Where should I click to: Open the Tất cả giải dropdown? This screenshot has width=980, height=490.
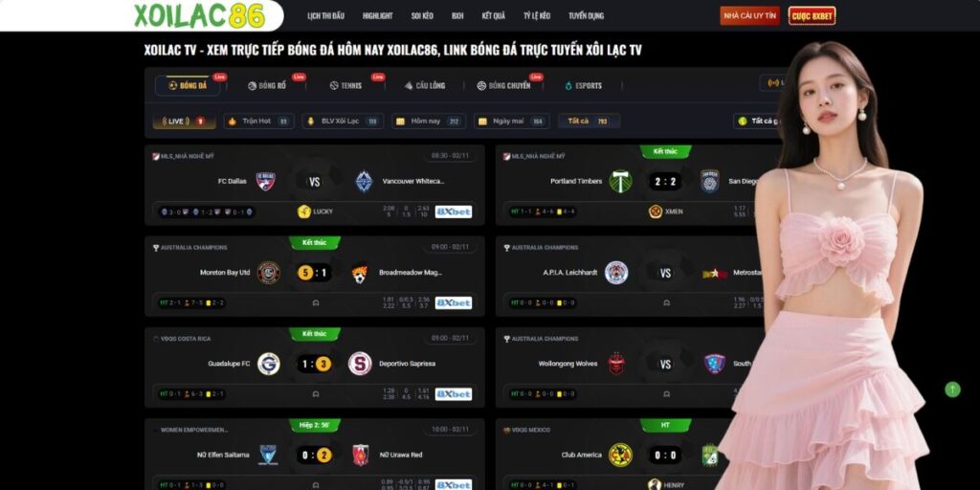coord(758,122)
